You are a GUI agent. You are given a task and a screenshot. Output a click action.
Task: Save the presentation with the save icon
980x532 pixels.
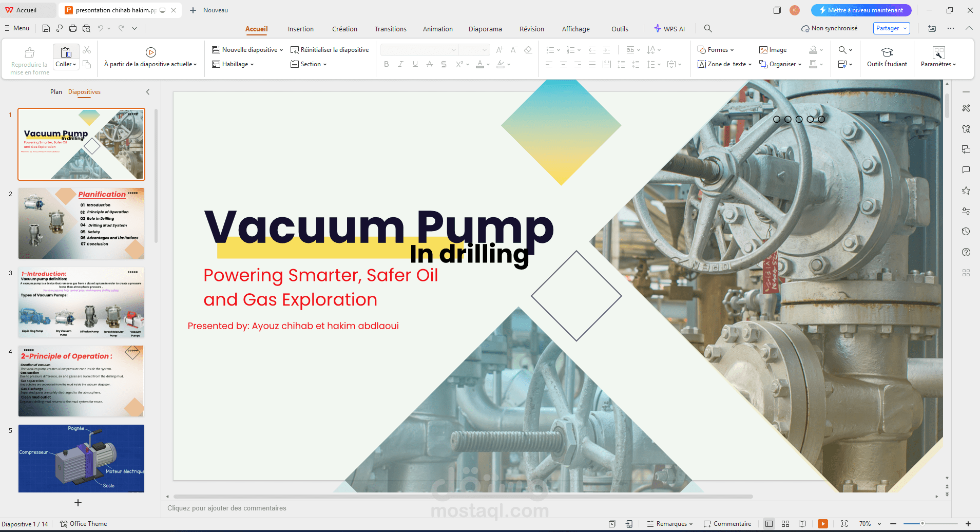point(46,29)
